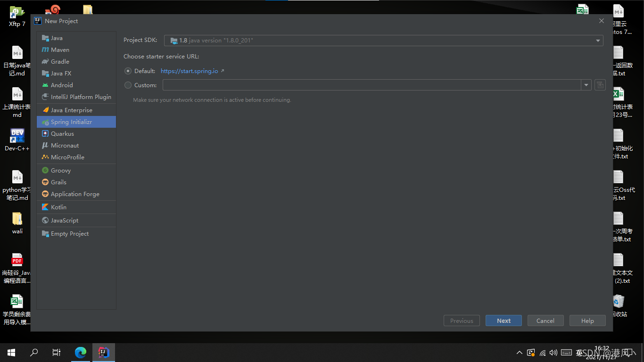644x362 pixels.
Task: Open the https://start.spring.io link
Action: click(x=190, y=71)
